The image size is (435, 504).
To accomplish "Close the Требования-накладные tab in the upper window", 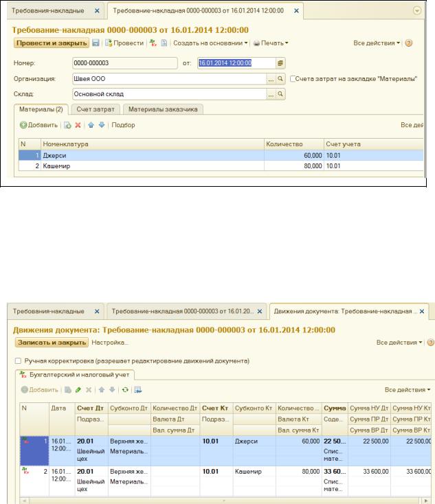I will [97, 11].
